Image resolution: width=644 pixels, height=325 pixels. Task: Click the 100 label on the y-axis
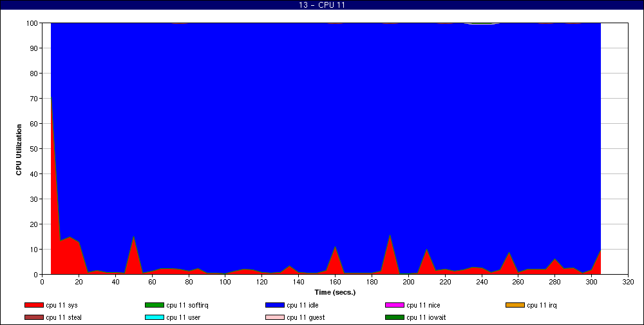point(33,23)
